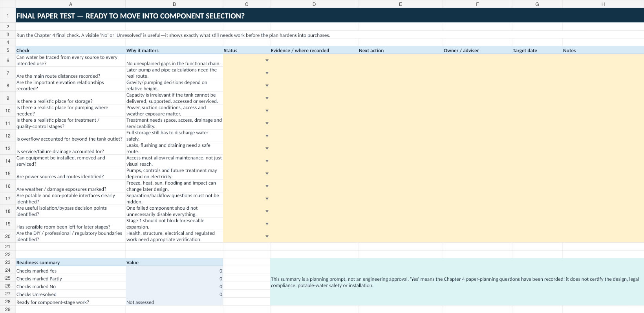Screen dimensions: 644x313
Task: Click the 'Readiness summary' heading cell
Action: point(71,262)
